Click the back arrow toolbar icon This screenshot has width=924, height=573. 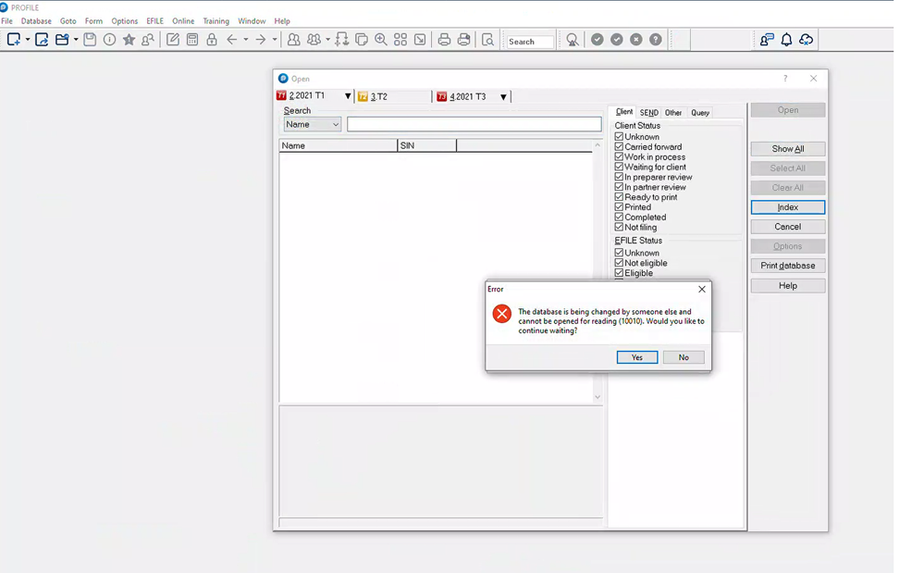[x=232, y=40]
